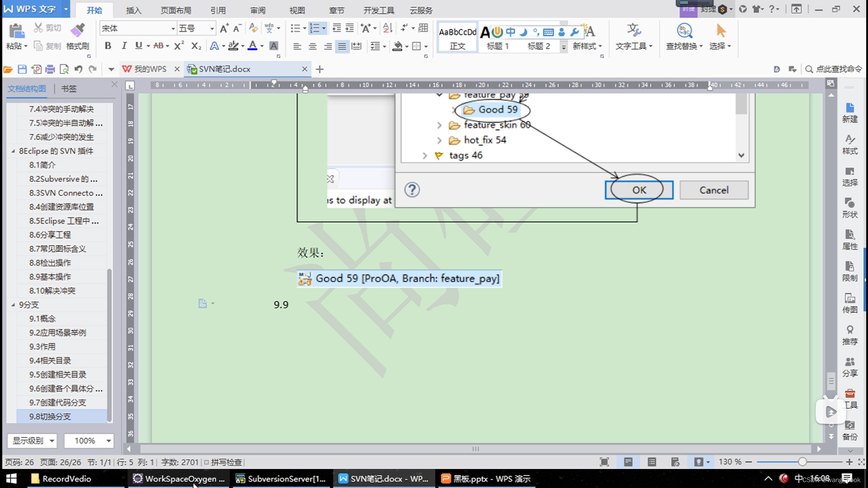This screenshot has height=488, width=868.
Task: Click increase font size icon
Action: point(224,28)
